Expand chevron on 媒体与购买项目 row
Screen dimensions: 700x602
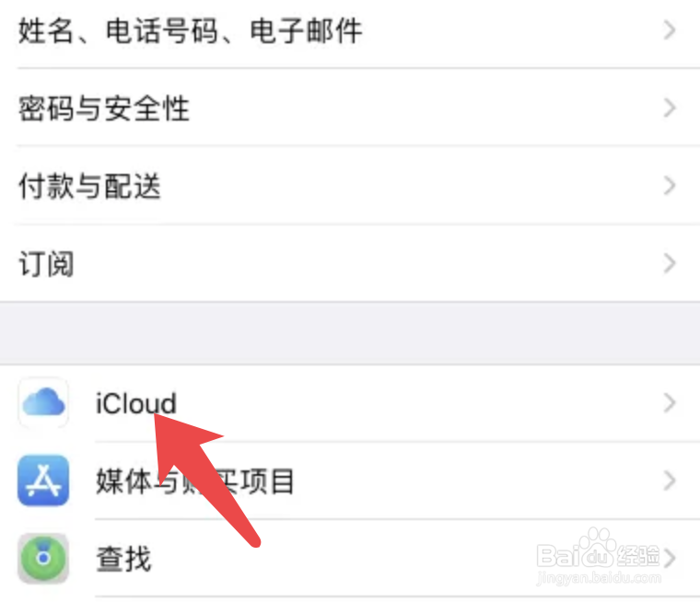(x=670, y=480)
